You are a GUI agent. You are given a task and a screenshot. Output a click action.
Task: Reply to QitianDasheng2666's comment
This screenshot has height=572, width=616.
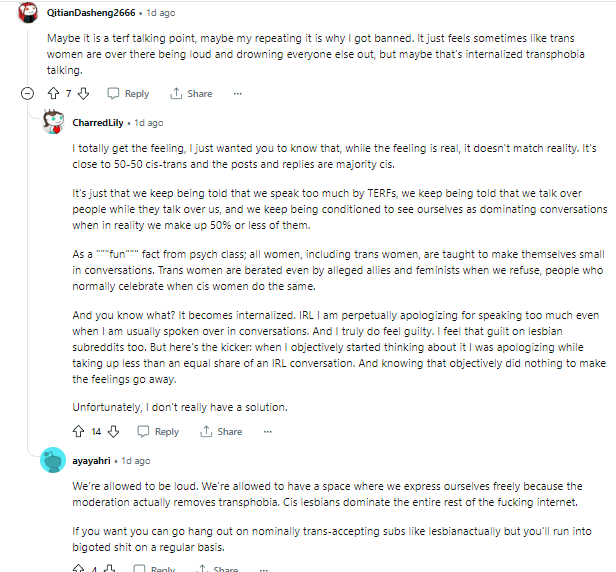(x=128, y=94)
